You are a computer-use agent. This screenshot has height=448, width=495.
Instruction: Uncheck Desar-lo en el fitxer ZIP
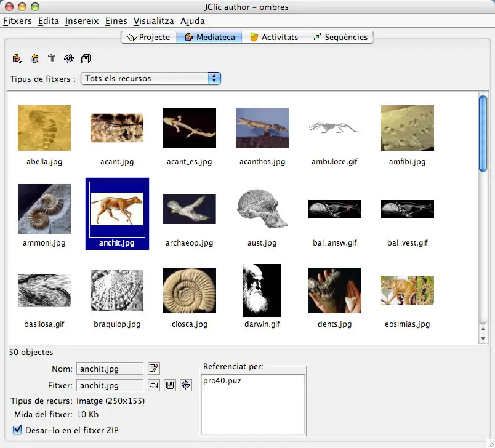(17, 430)
